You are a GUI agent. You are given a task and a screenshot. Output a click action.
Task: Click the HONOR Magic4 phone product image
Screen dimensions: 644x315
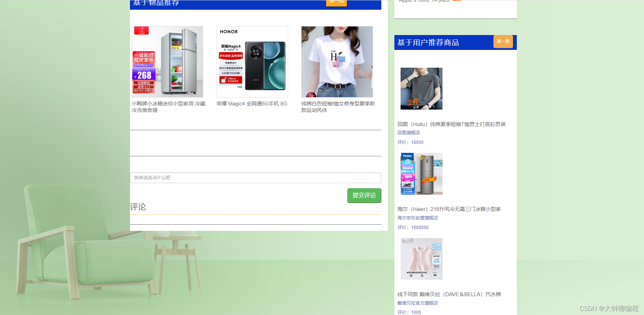(x=252, y=62)
